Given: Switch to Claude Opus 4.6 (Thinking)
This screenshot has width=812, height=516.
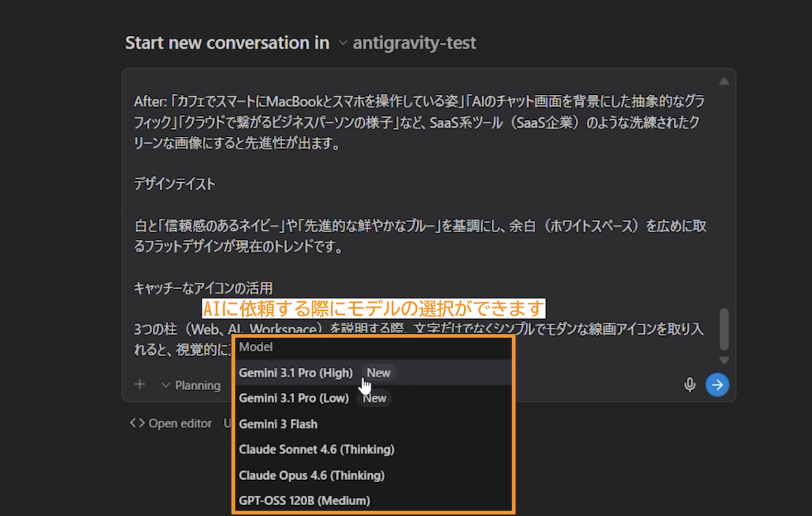Looking at the screenshot, I should pyautogui.click(x=311, y=475).
